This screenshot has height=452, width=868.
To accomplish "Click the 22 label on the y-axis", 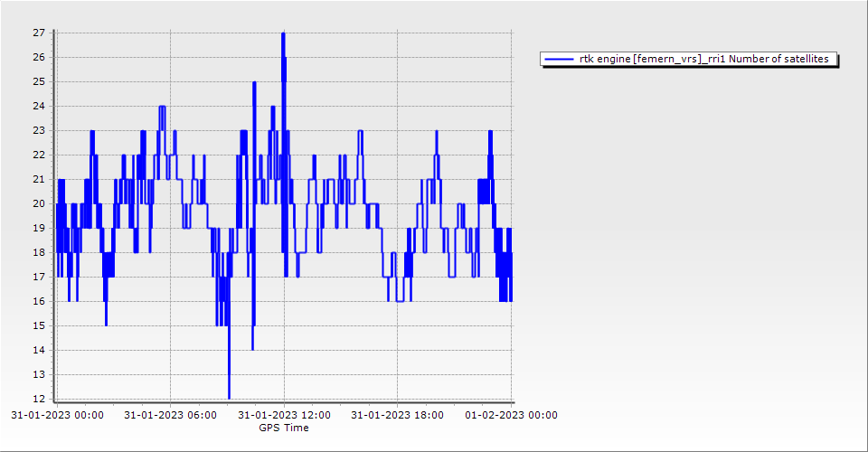I will pyautogui.click(x=39, y=155).
